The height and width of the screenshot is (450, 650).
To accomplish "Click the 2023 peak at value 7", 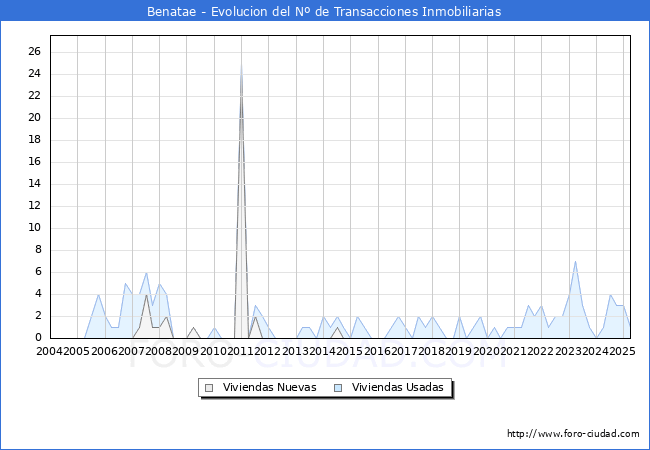I will [575, 262].
